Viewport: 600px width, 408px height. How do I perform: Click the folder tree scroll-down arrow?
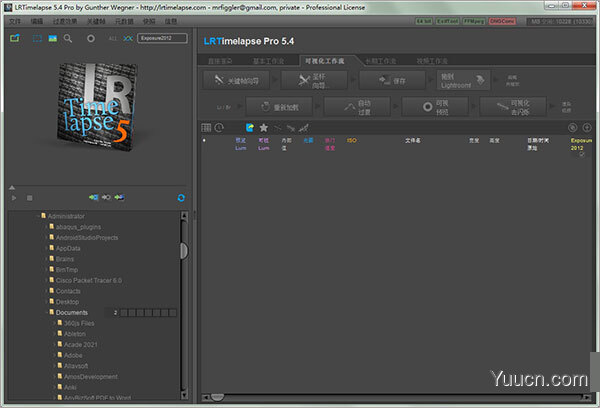[x=184, y=395]
